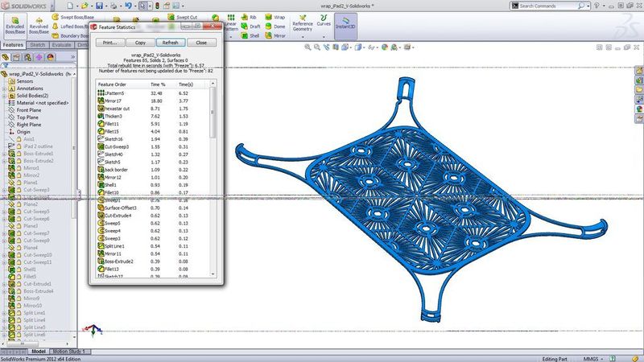Toggle Instant3D mode
This screenshot has height=362, width=644.
(x=345, y=26)
